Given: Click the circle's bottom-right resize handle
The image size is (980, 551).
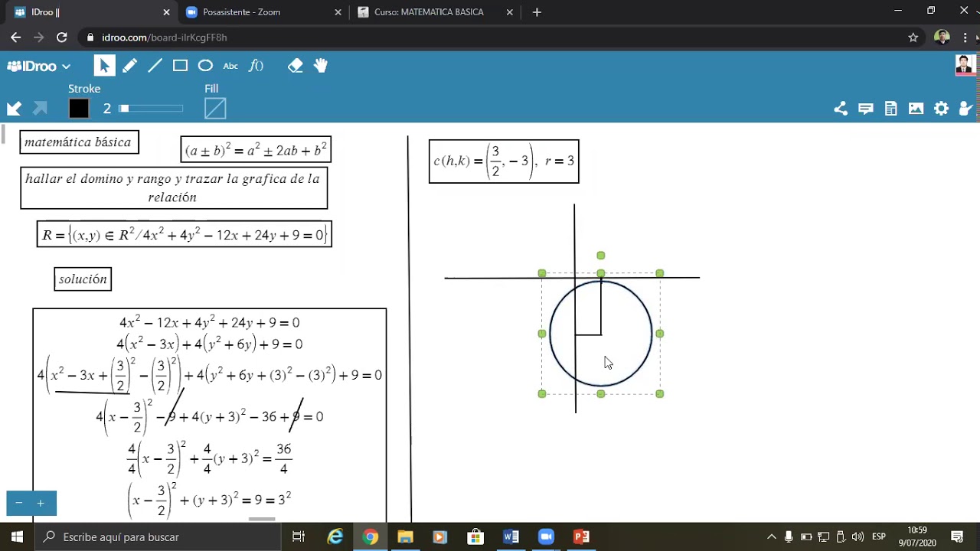Looking at the screenshot, I should pyautogui.click(x=660, y=393).
